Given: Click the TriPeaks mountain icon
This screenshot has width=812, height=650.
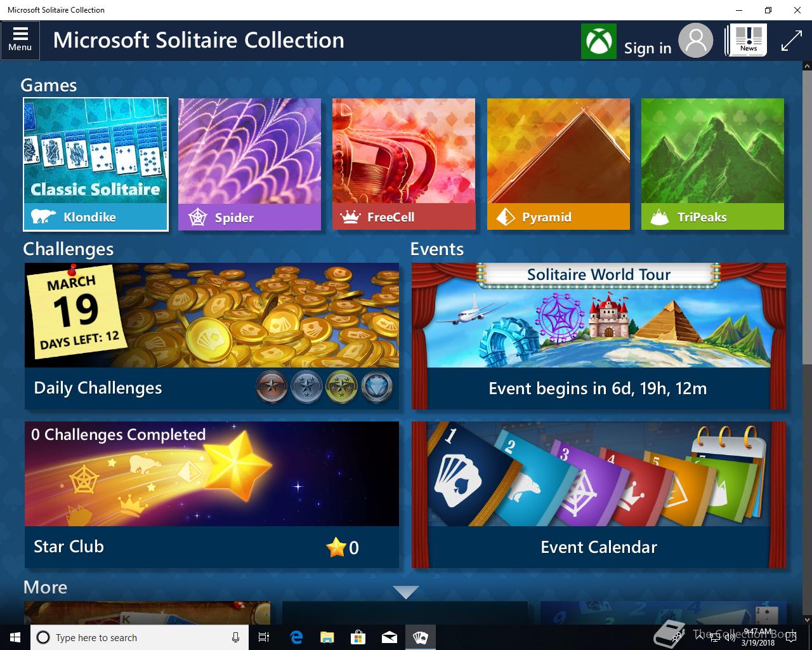Looking at the screenshot, I should click(x=660, y=217).
